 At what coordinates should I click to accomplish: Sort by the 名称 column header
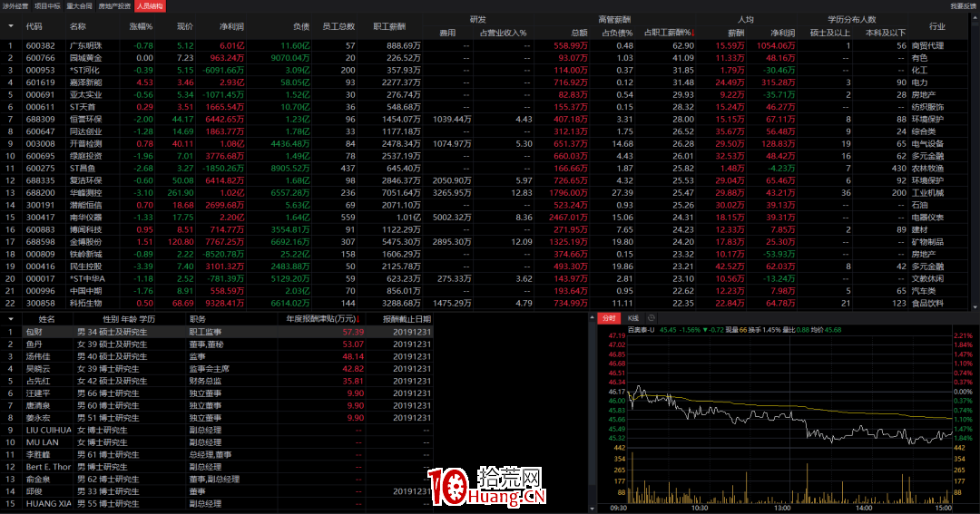click(x=77, y=26)
